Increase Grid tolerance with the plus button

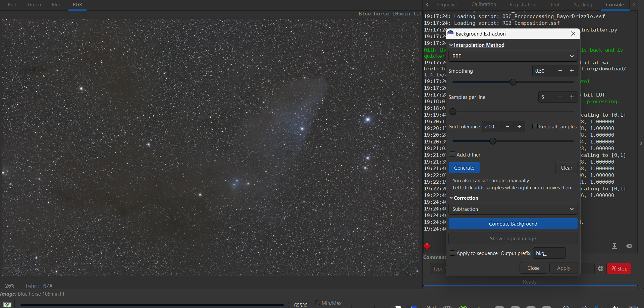click(519, 126)
